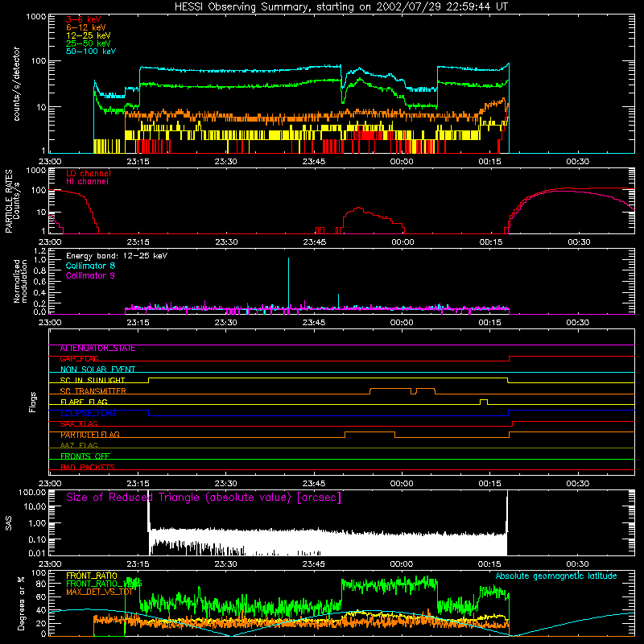Click the BAD_PACKETS flag label
The width and height of the screenshot is (644, 644).
click(87, 467)
